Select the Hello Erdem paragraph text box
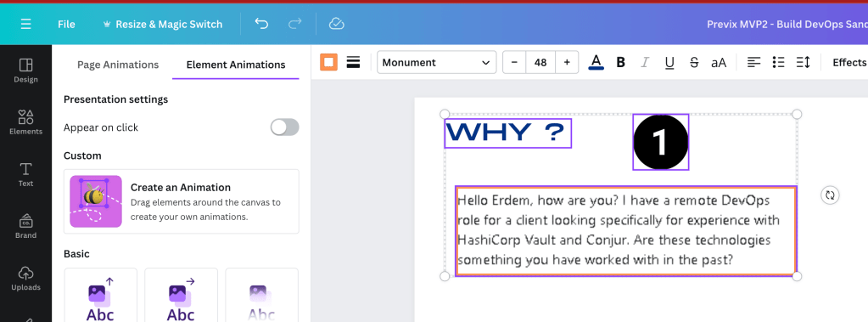The image size is (868, 322). tap(625, 230)
